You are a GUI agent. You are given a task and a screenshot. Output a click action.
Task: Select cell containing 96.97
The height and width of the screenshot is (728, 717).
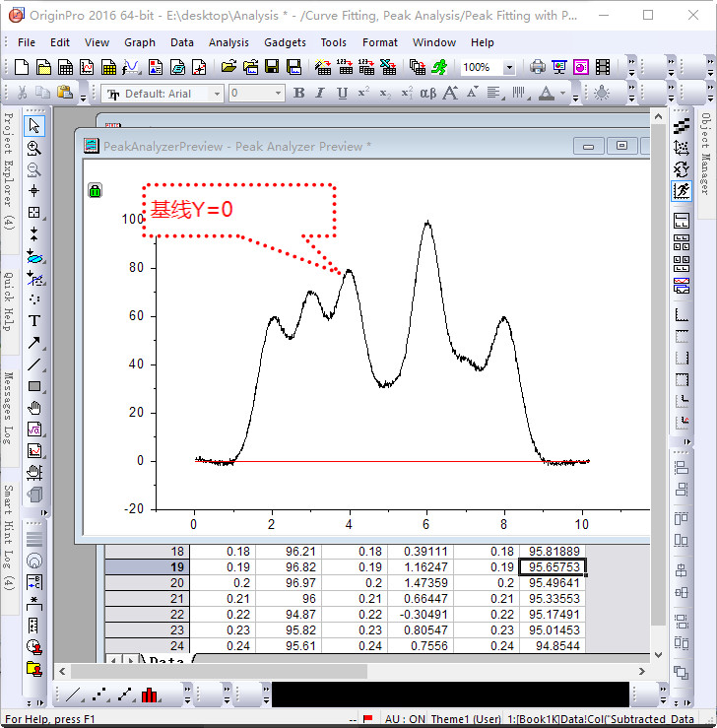(289, 582)
